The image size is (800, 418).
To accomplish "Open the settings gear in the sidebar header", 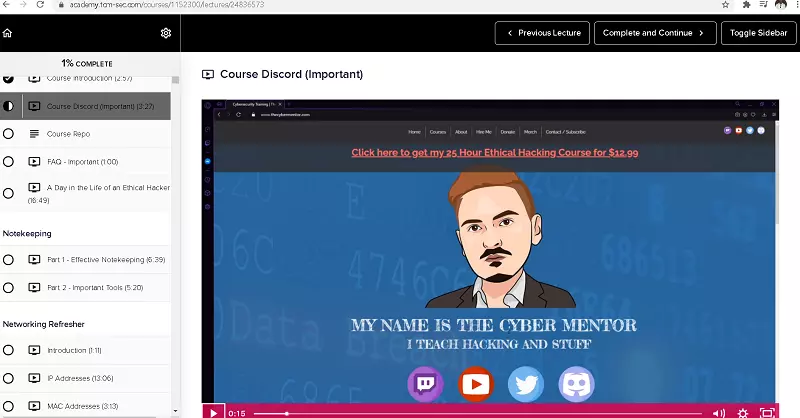I will pyautogui.click(x=166, y=33).
